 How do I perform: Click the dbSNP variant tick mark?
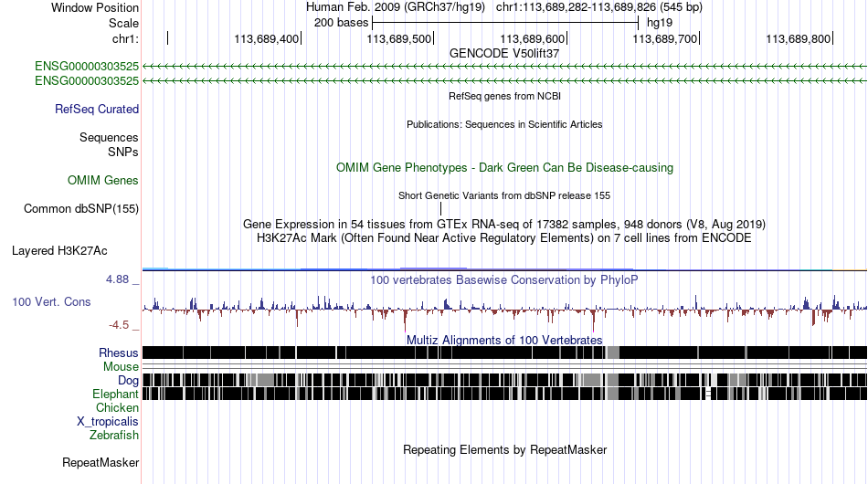pos(440,208)
